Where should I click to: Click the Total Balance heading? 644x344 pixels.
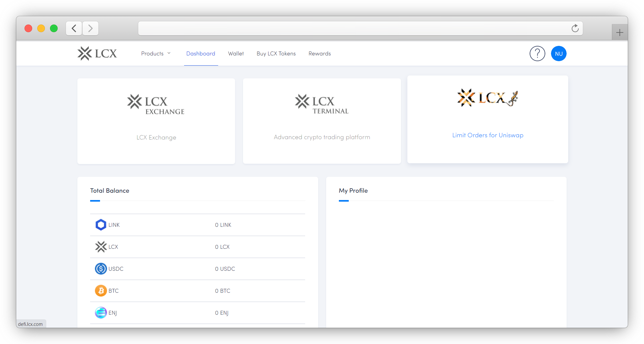[110, 190]
